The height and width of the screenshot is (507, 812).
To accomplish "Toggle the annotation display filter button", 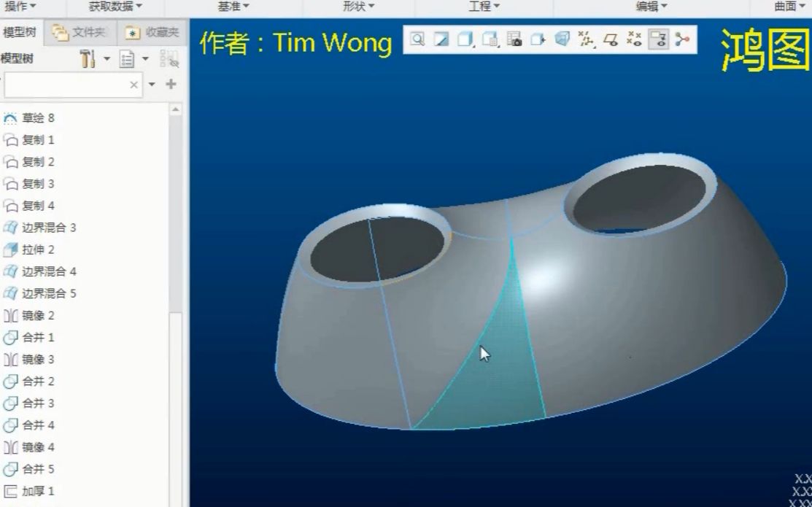I will point(658,39).
